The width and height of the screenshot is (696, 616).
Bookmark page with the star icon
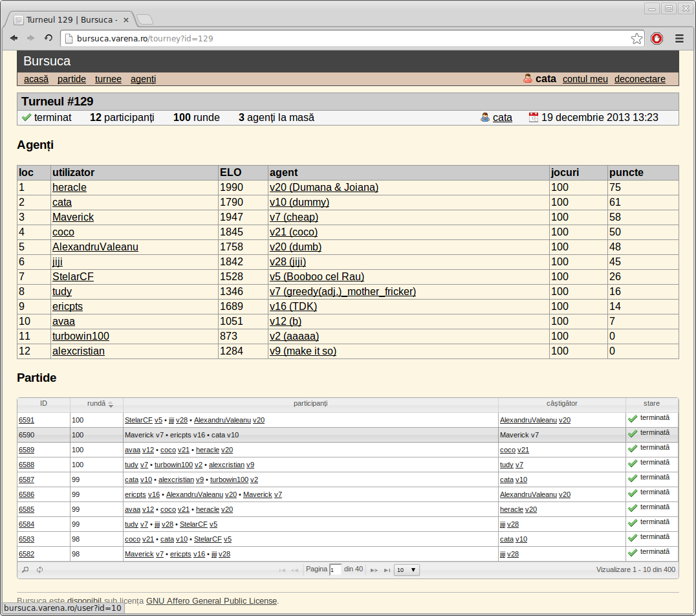[636, 39]
